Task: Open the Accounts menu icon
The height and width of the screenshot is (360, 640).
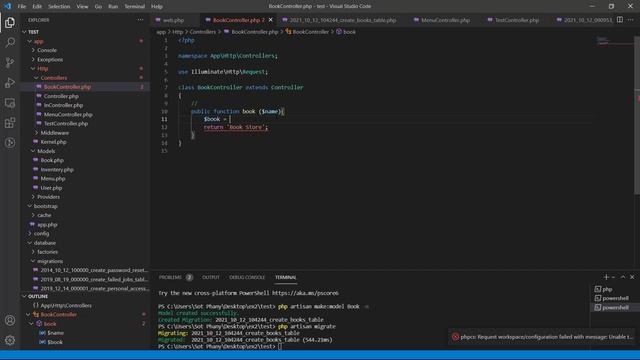Action: coord(10,320)
